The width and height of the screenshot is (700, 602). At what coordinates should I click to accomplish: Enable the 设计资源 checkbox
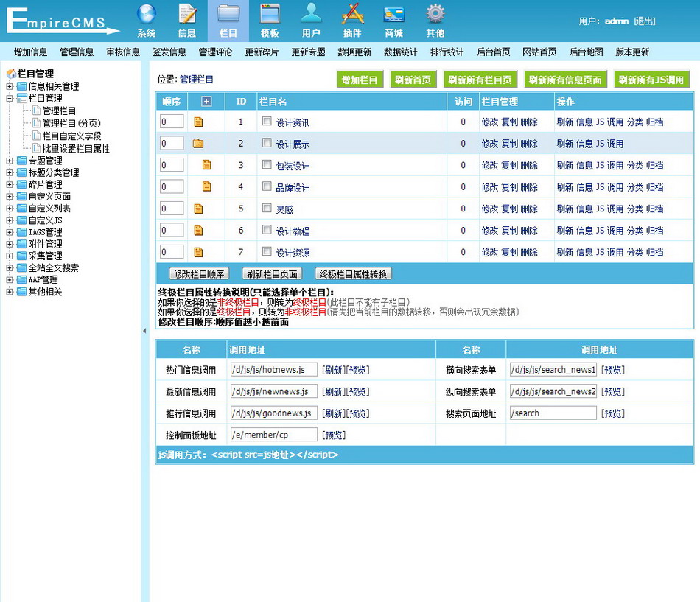[267, 251]
